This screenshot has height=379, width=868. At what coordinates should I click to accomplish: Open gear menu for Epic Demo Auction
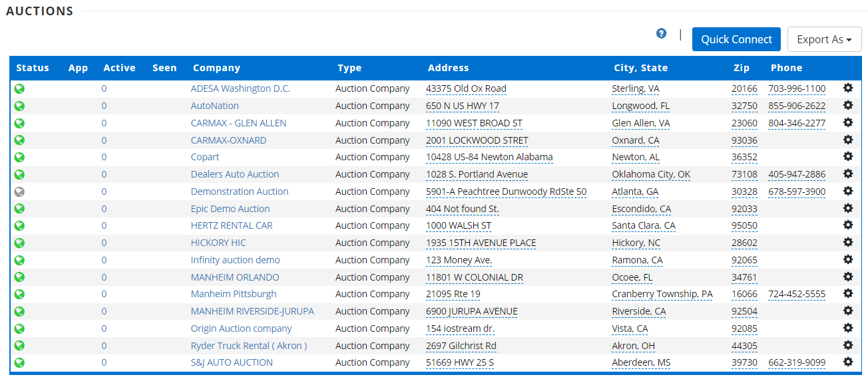(x=848, y=208)
